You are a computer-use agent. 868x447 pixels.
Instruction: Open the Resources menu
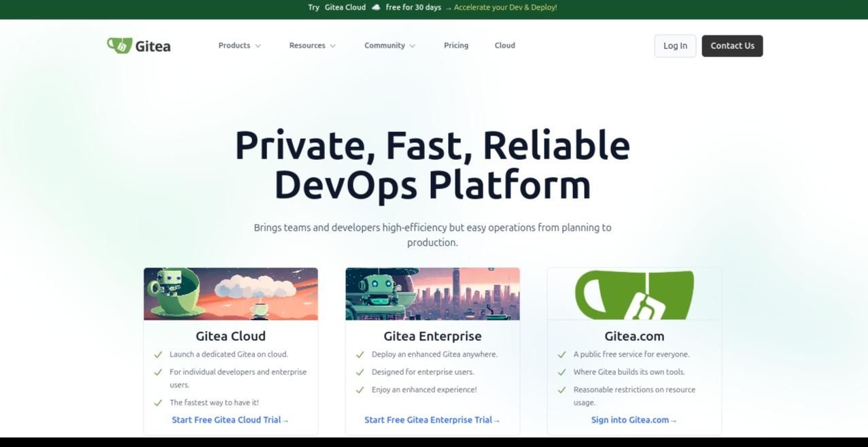[312, 46]
